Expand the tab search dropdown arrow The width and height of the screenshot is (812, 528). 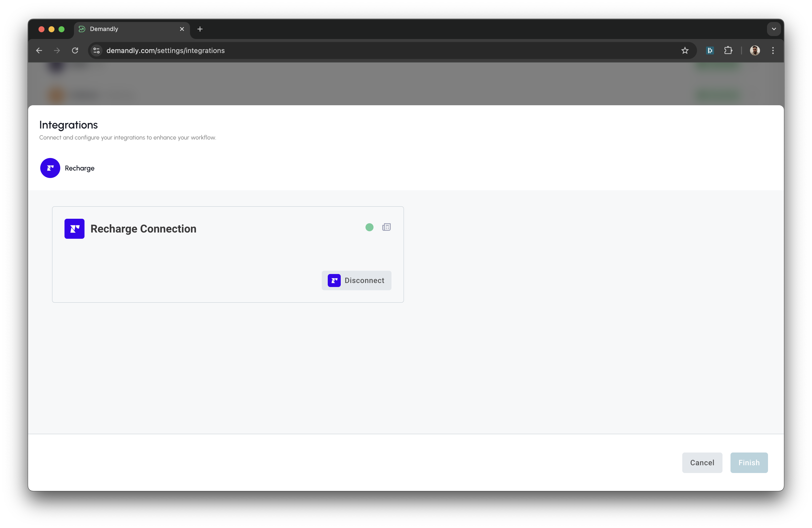point(773,29)
